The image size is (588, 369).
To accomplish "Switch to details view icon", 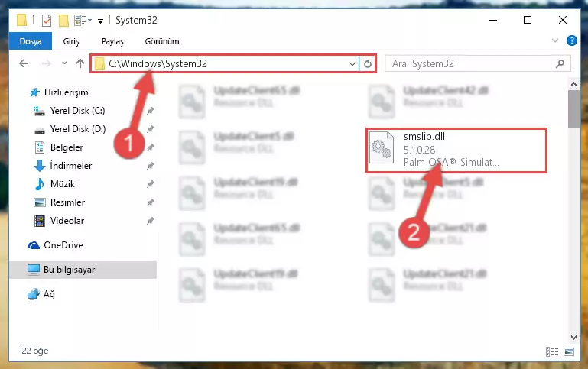I will coord(552,351).
